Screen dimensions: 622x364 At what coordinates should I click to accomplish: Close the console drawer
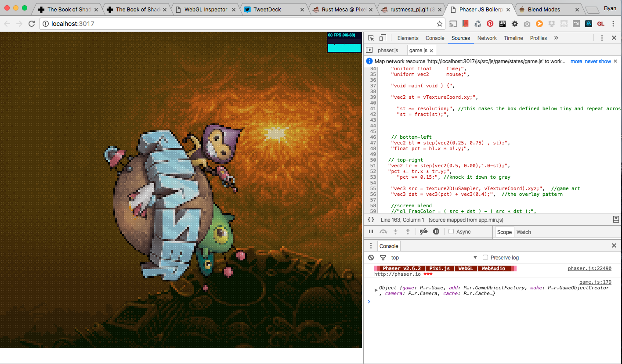pyautogui.click(x=614, y=246)
